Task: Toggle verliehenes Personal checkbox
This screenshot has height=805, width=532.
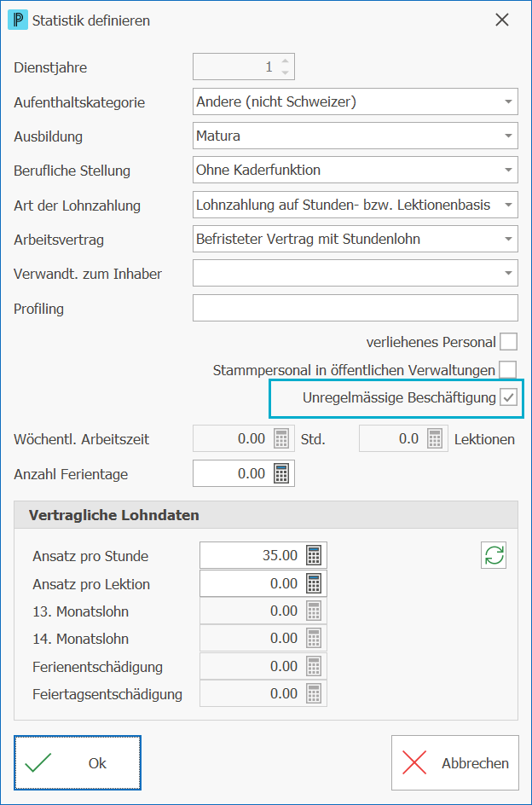Action: (508, 342)
